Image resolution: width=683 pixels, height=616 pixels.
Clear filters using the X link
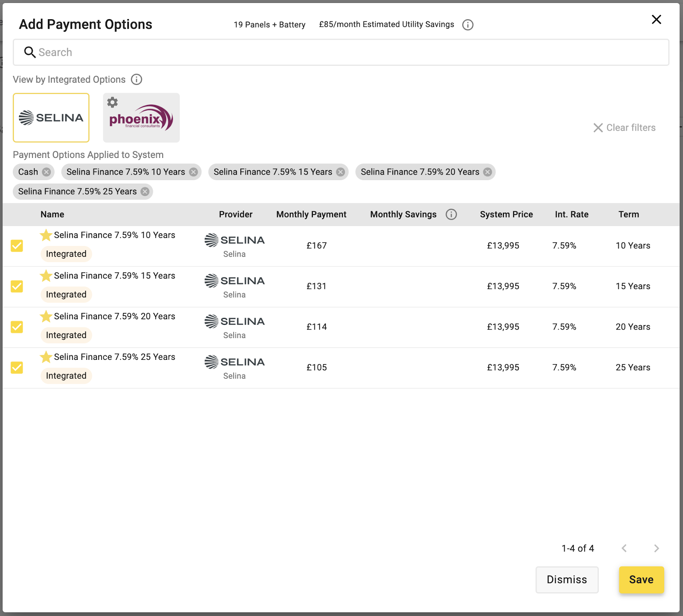(x=625, y=128)
